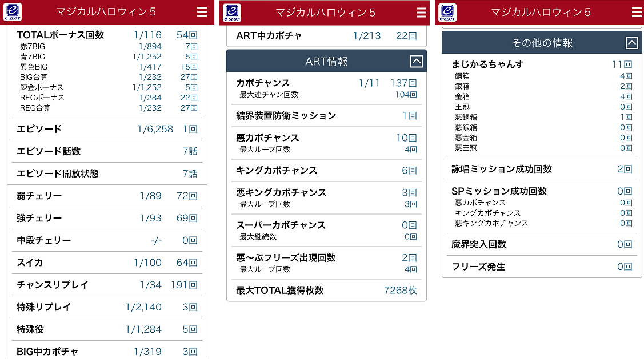Select 銅箱 4回 row
This screenshot has width=644, height=359.
pos(542,76)
